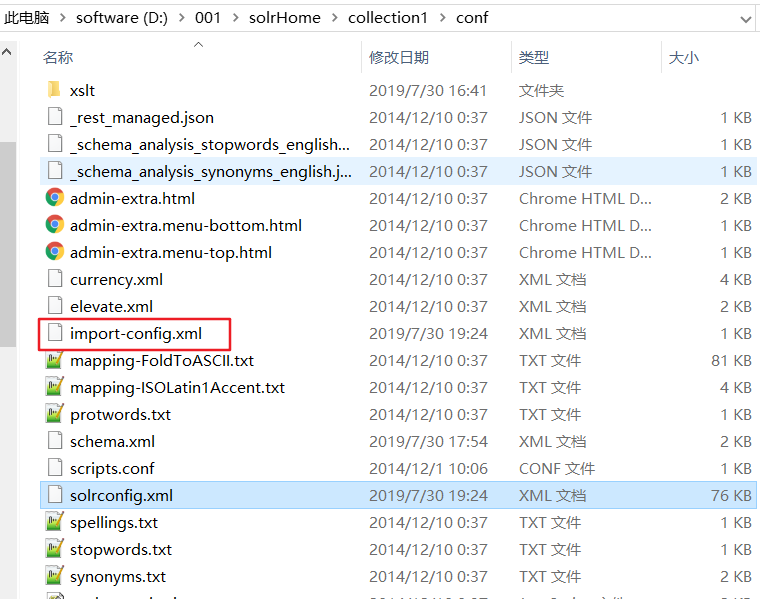Select the file name mapping-FoldToASCII.txt
Viewport: 760px width, 599px height.
162,360
